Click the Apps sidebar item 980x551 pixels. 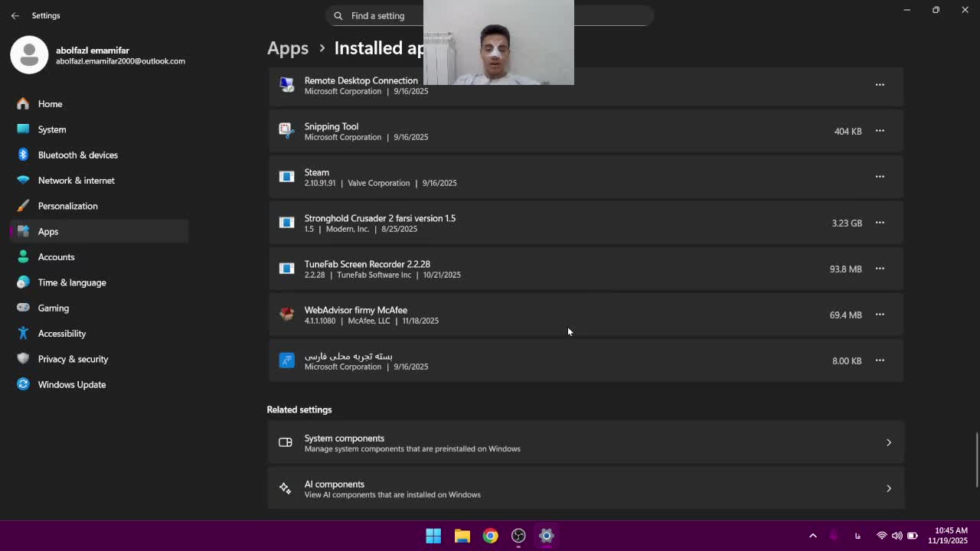coord(100,231)
